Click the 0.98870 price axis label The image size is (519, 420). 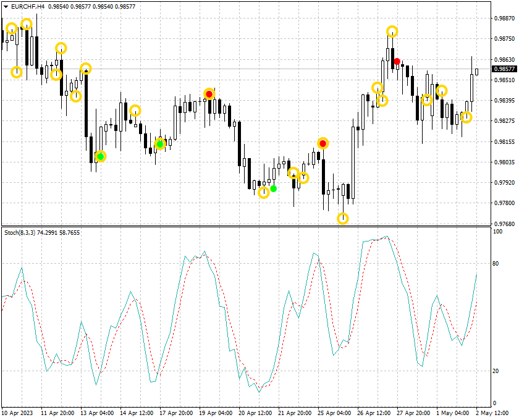tap(504, 18)
